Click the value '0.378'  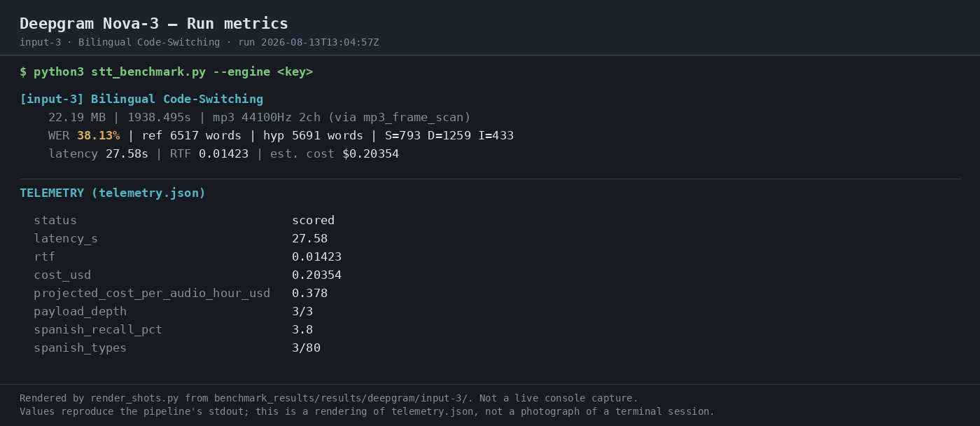tap(309, 294)
